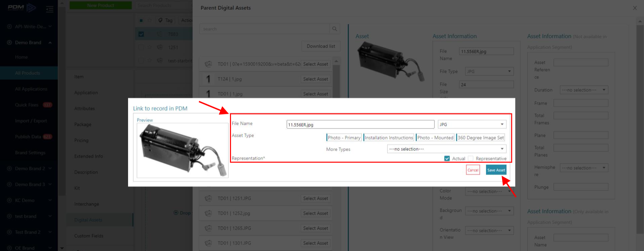Open the File Type dropdown in Asset Information
This screenshot has width=644, height=251.
(x=489, y=71)
